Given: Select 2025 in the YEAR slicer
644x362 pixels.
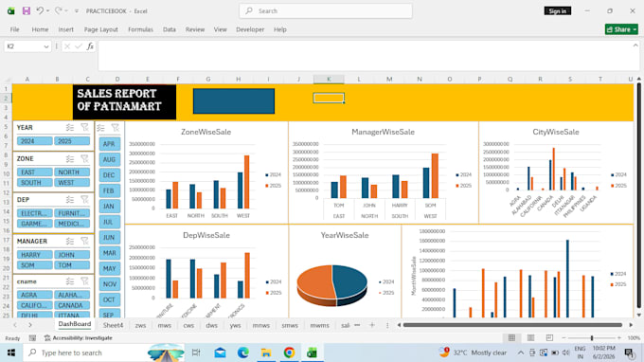Looking at the screenshot, I should [72, 141].
